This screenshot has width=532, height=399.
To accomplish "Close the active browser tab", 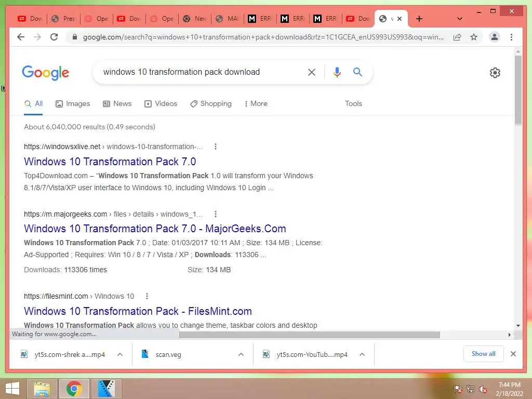I will pos(400,19).
